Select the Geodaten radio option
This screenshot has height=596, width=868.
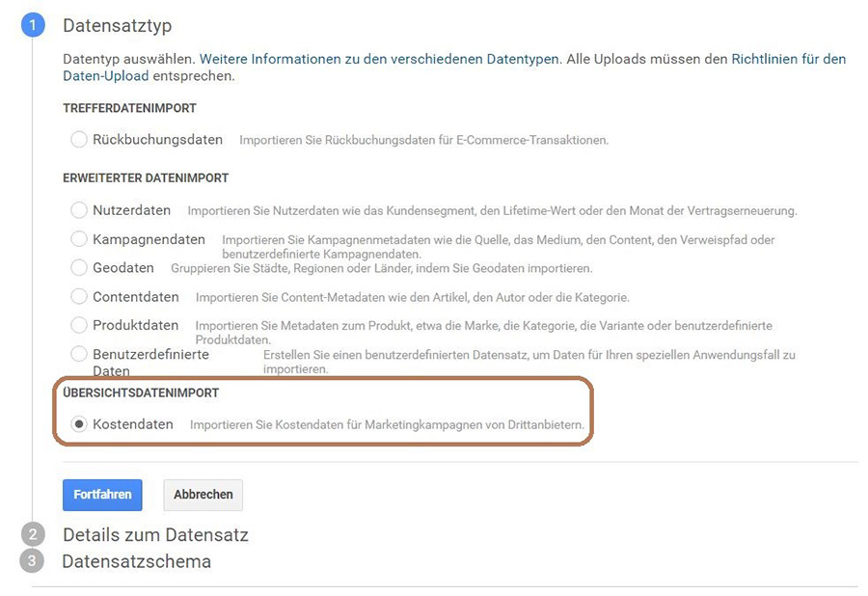click(x=79, y=268)
